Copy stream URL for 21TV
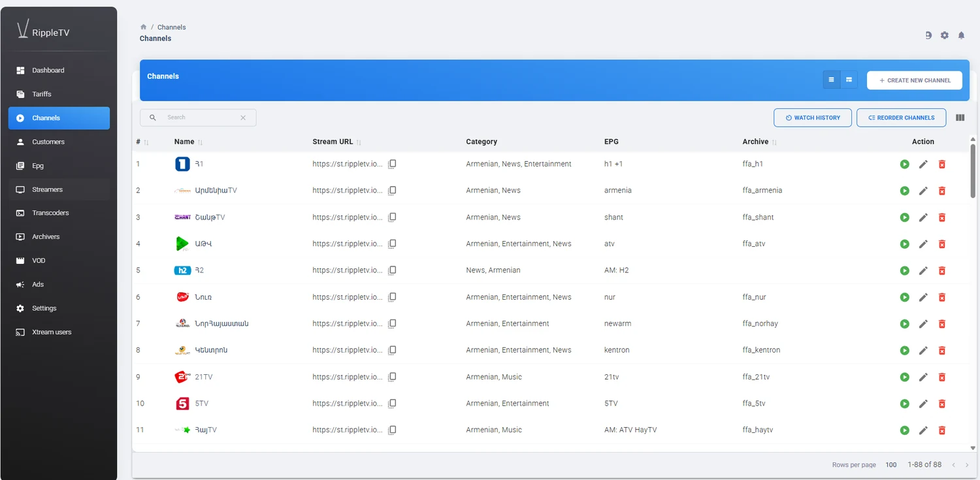980x480 pixels. [x=392, y=377]
